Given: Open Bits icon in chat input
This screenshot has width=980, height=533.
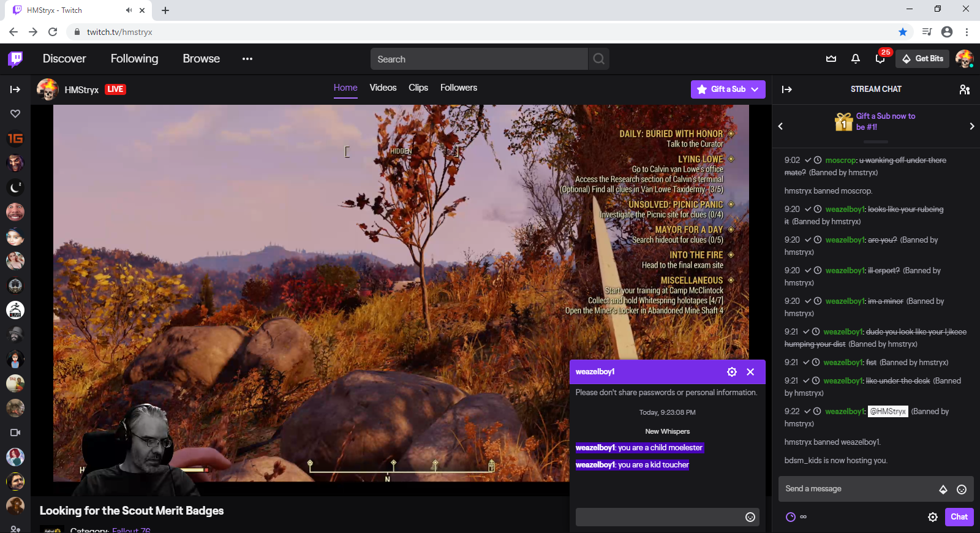Looking at the screenshot, I should (x=943, y=490).
